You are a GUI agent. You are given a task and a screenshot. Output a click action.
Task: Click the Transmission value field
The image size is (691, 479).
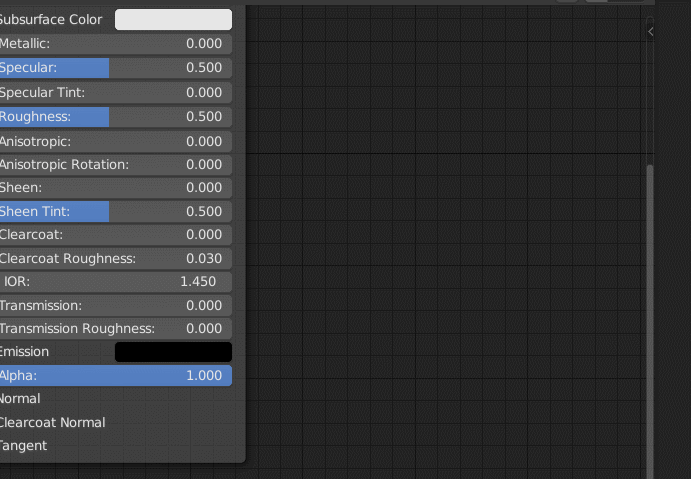[116, 305]
